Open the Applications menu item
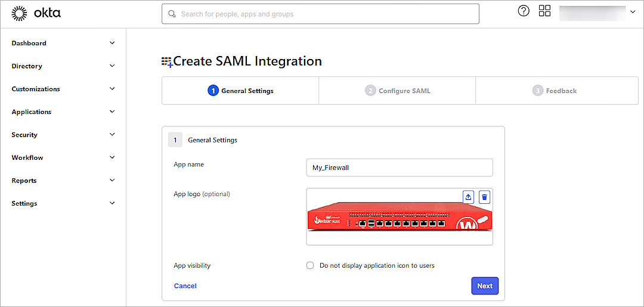Viewport: 644px width, 307px height. point(32,112)
